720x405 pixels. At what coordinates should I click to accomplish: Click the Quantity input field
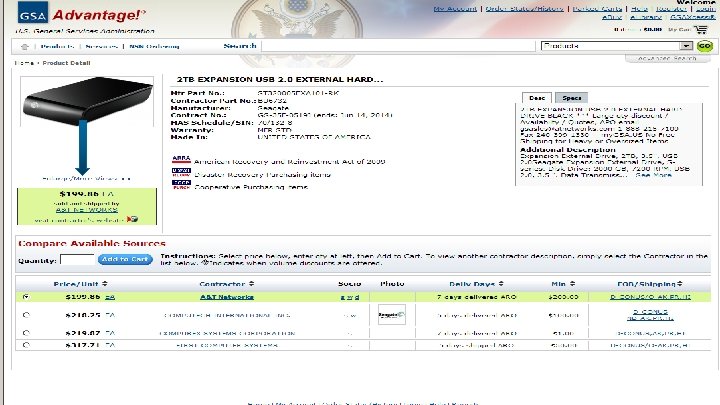(77, 260)
